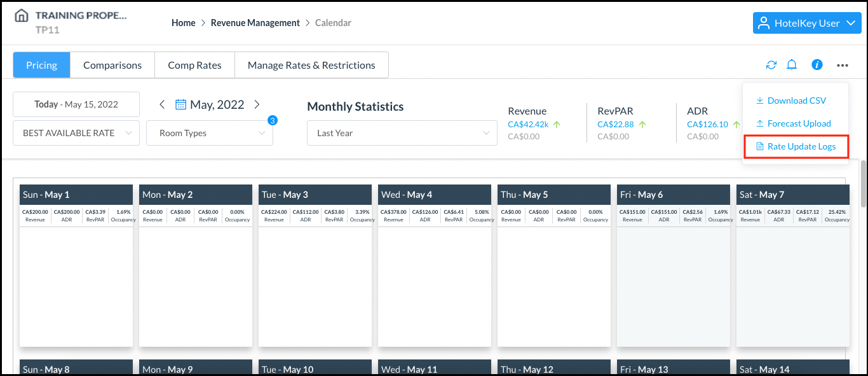
Task: Open the BEST AVAILABLE RATE dropdown
Action: tap(76, 132)
